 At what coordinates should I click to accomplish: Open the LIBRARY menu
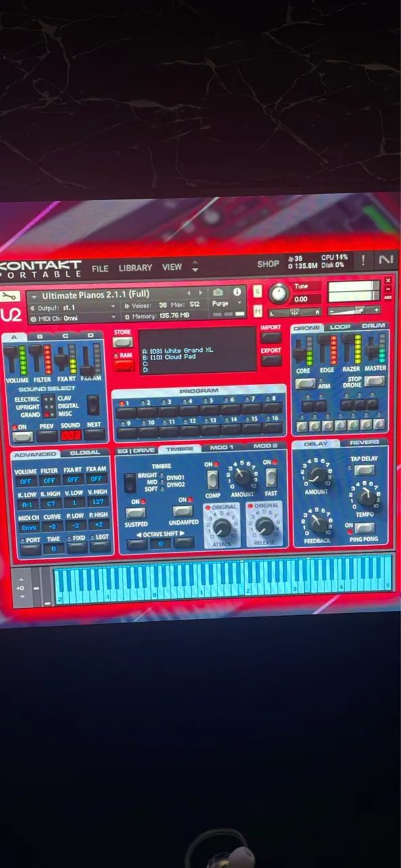click(x=135, y=268)
